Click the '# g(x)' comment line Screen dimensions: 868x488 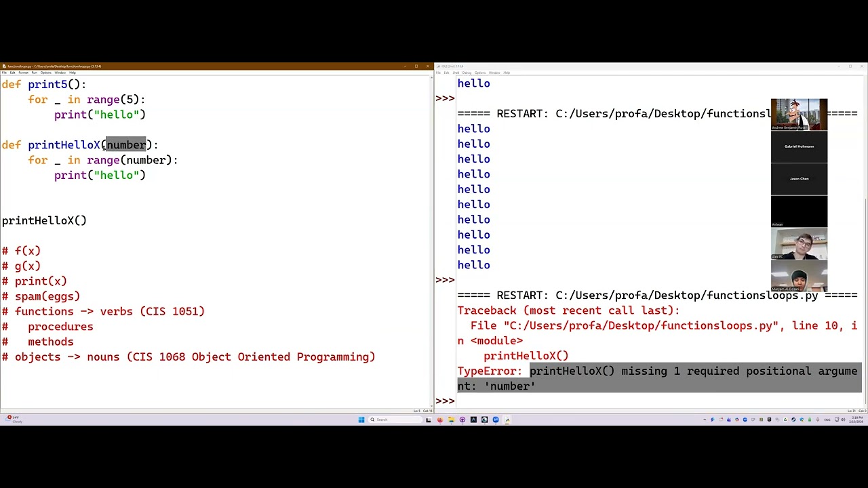pyautogui.click(x=21, y=266)
